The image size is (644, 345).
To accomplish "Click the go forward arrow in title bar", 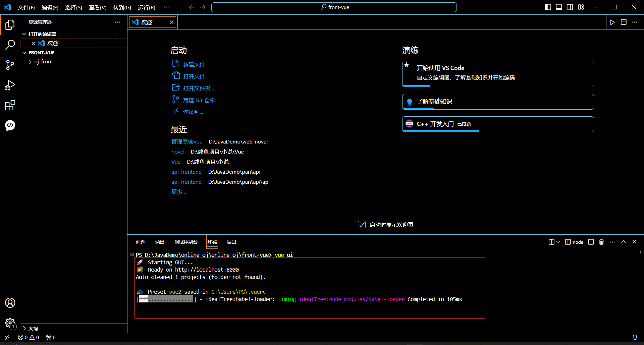I will [x=203, y=7].
